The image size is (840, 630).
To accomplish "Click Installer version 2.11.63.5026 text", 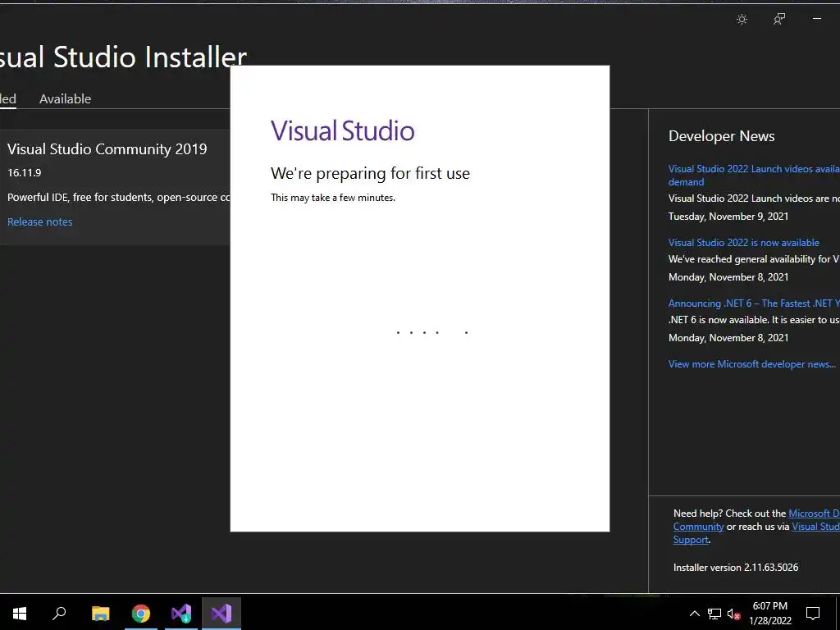I will (736, 568).
